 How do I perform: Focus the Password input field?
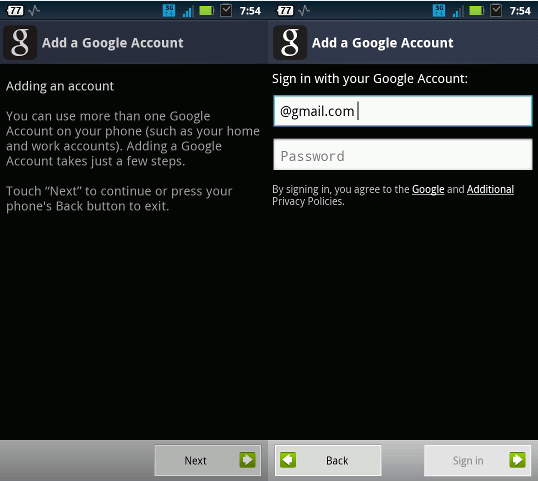[402, 155]
